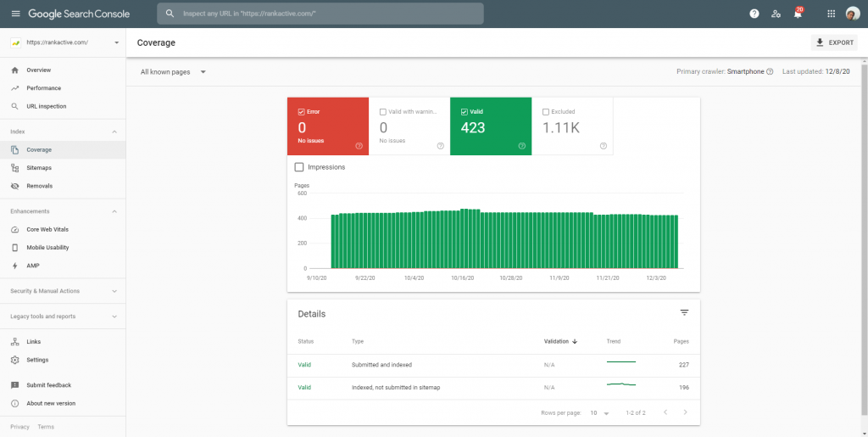Click the 423 valid pages count

[x=473, y=128]
